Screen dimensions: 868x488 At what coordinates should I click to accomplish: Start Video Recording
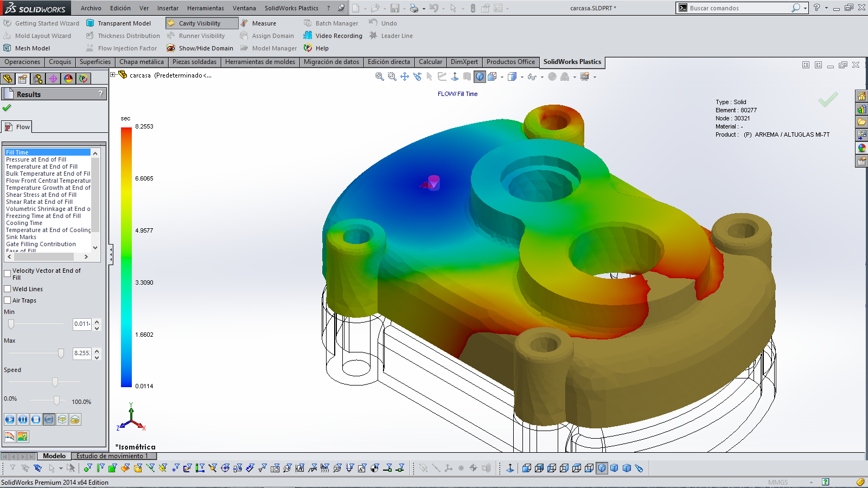pos(333,36)
